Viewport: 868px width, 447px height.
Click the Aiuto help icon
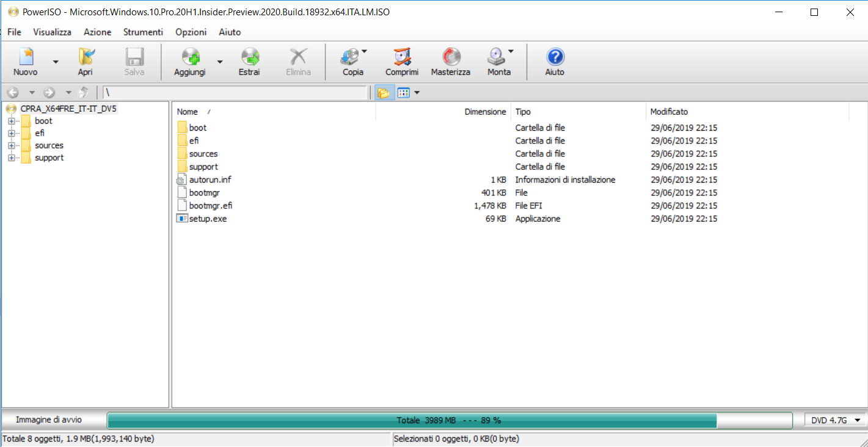555,57
